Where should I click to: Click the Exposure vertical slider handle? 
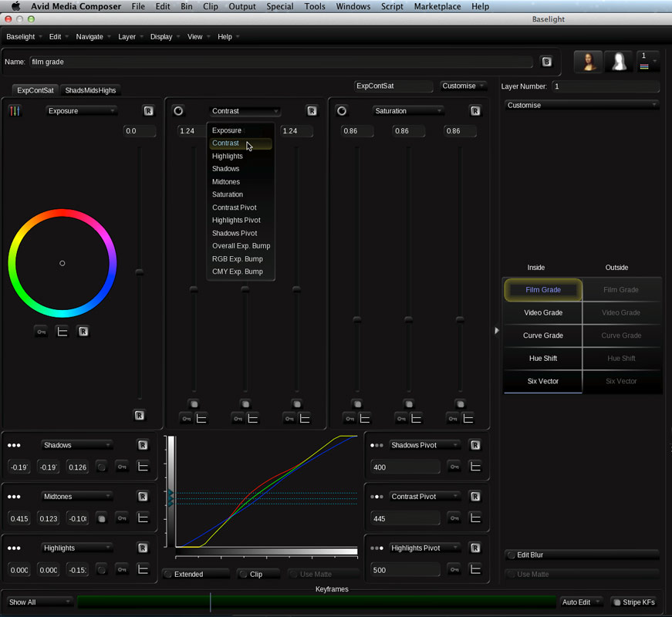tap(140, 272)
